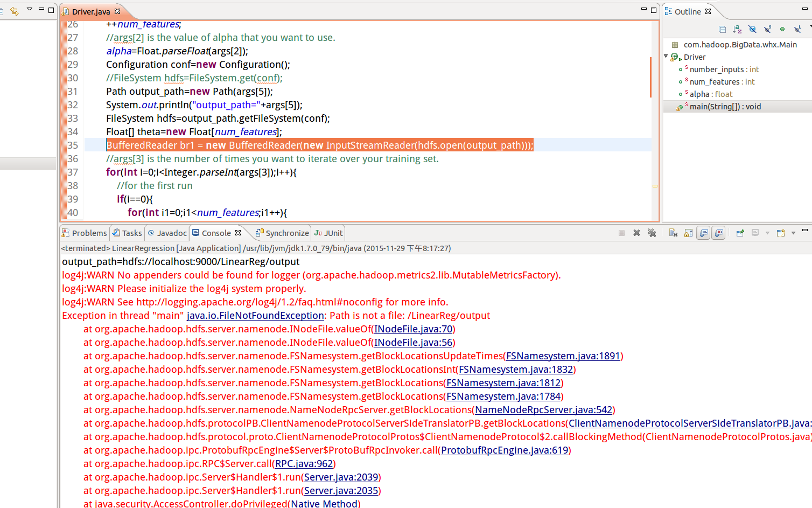Viewport: 812px width, 508px height.
Task: Minimize the Console panel
Action: pos(805,231)
